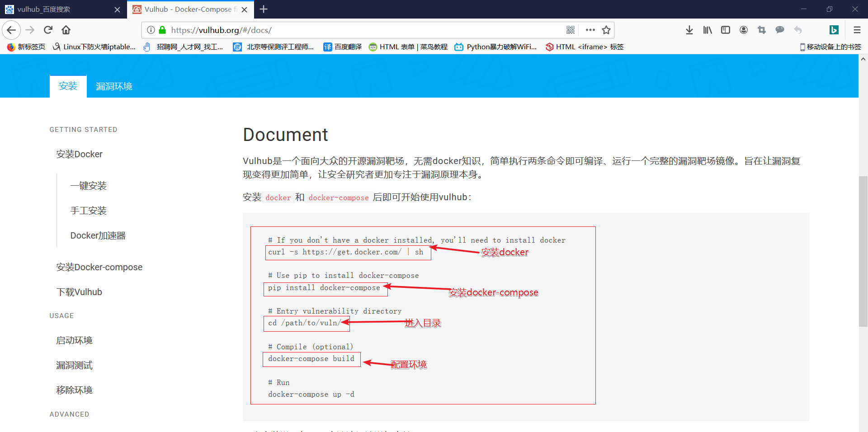Open 移除环境 sidebar entry
The height and width of the screenshot is (432, 868).
75,390
